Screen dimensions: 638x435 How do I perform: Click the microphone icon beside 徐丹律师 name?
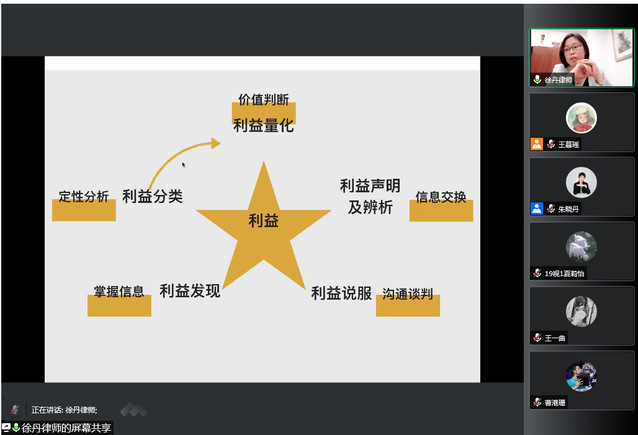[538, 79]
